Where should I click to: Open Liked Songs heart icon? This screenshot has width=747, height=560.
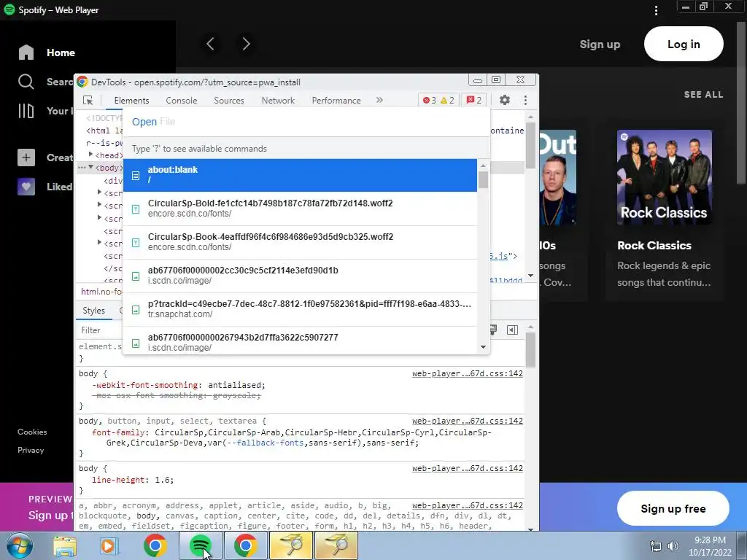26,187
